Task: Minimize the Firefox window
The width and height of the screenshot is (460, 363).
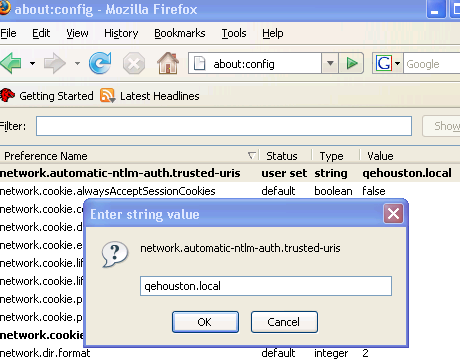Action: pyautogui.click(x=435, y=9)
